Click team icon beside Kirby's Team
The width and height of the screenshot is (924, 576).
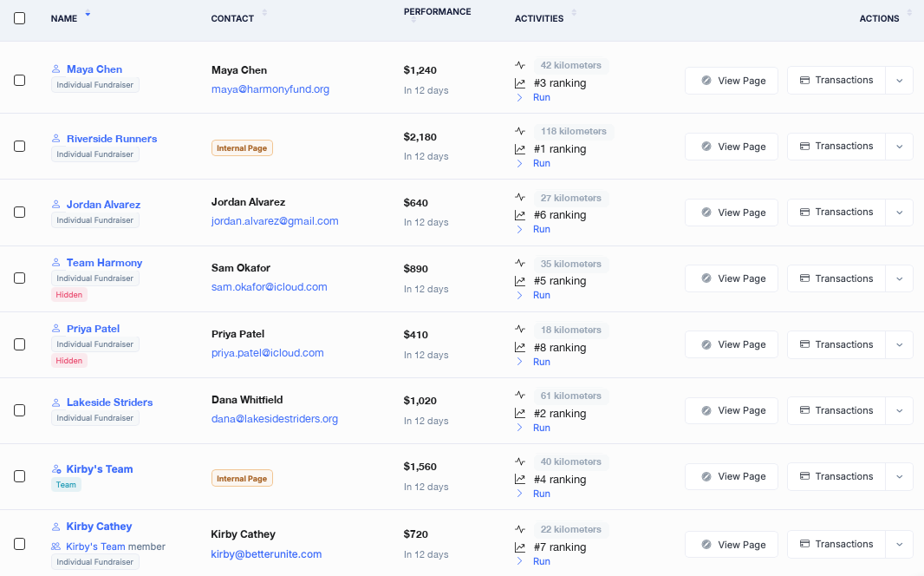[56, 469]
